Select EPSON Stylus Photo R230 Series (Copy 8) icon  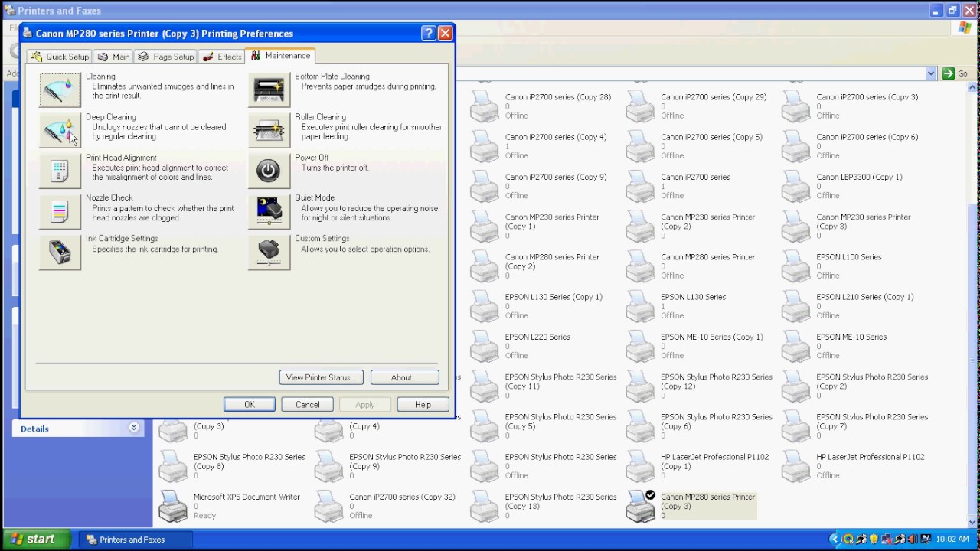173,466
